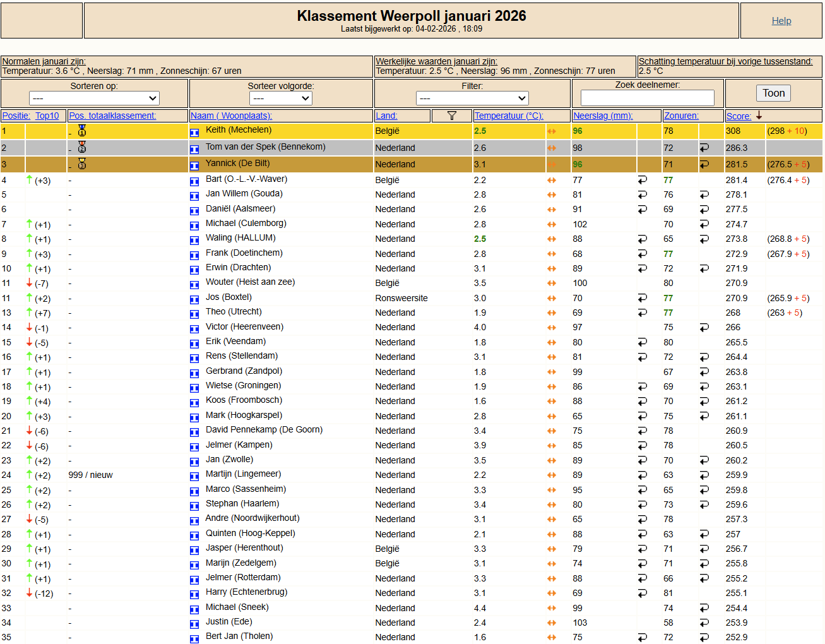Click the green up-arrow for Theo (Utrecht)
Viewport: 825px width, 644px height.
[29, 313]
